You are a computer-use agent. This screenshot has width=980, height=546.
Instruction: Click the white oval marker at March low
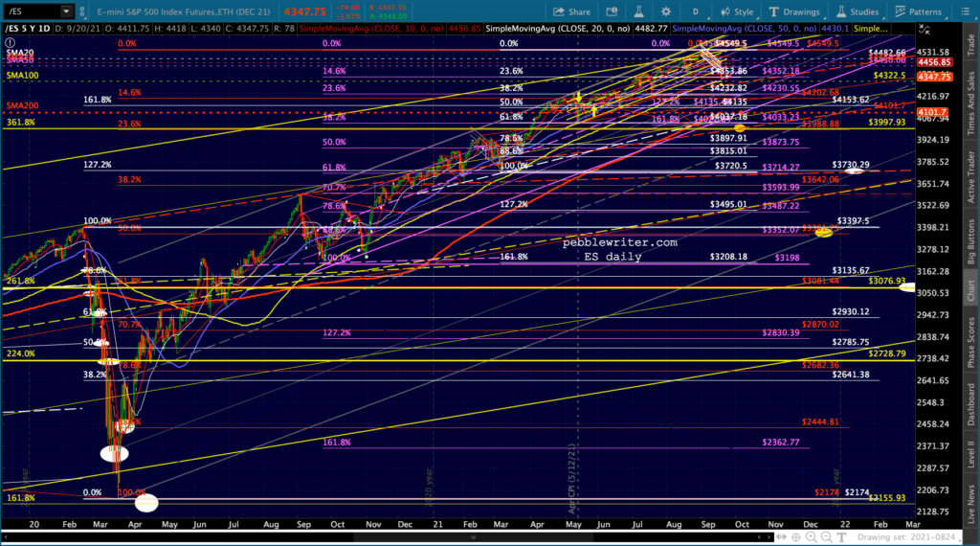pos(115,453)
